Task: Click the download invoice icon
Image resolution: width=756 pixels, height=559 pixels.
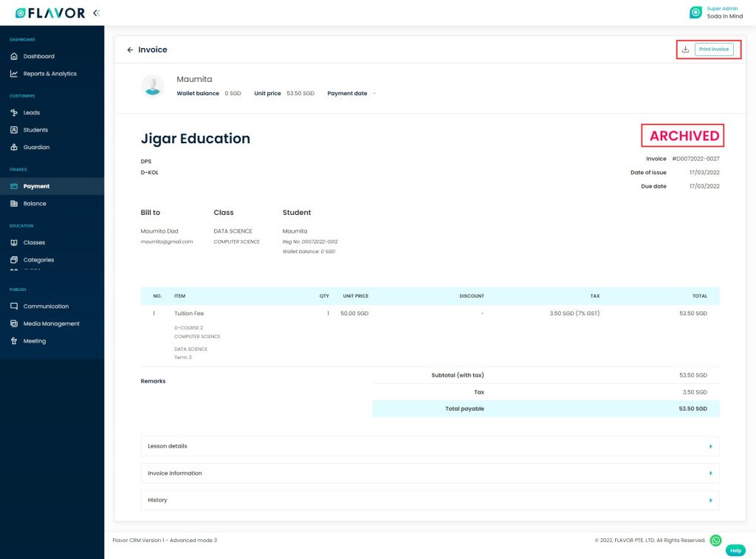Action: 687,49
